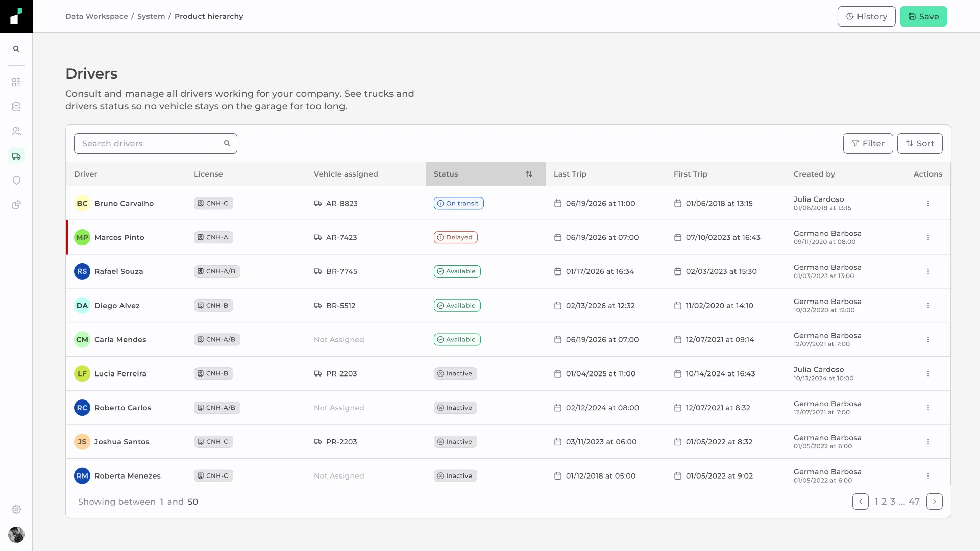Open actions menu for Bruno Carvalho
This screenshot has width=980, height=551.
pyautogui.click(x=928, y=203)
